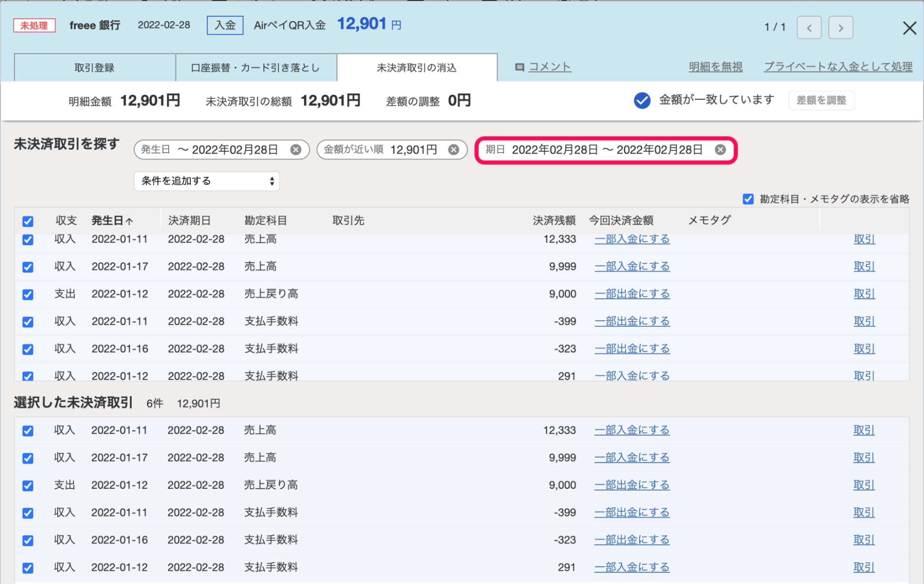Uncheck 9,999 row in 選択した未決済取引 list
This screenshot has width=924, height=584.
(28, 458)
